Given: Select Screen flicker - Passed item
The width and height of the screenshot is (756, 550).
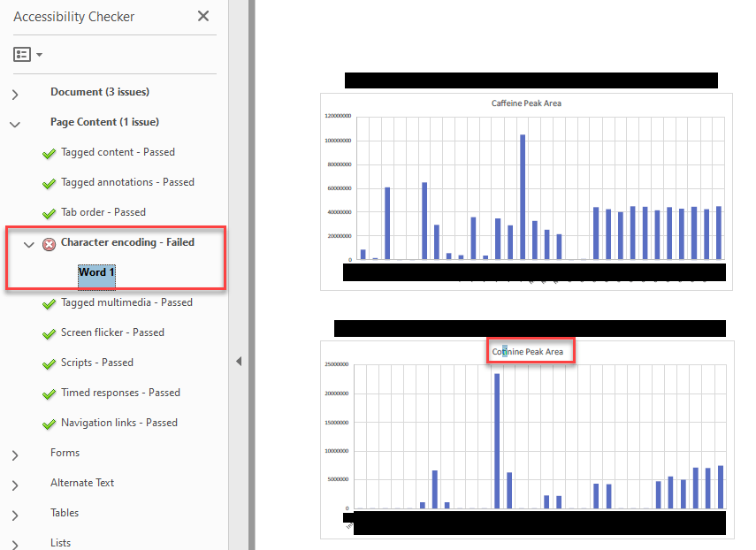Looking at the screenshot, I should point(112,332).
